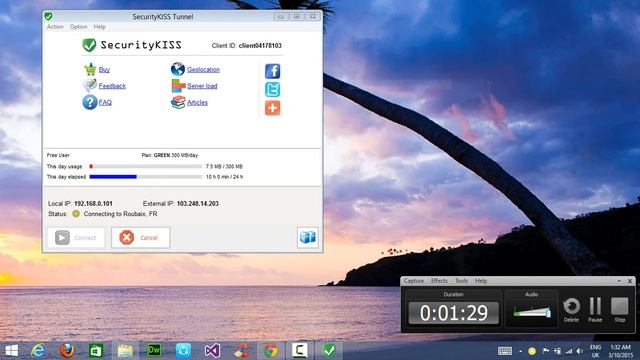The height and width of the screenshot is (360, 640).
Task: Click the feedback speech-bubble icon
Action: tap(90, 85)
